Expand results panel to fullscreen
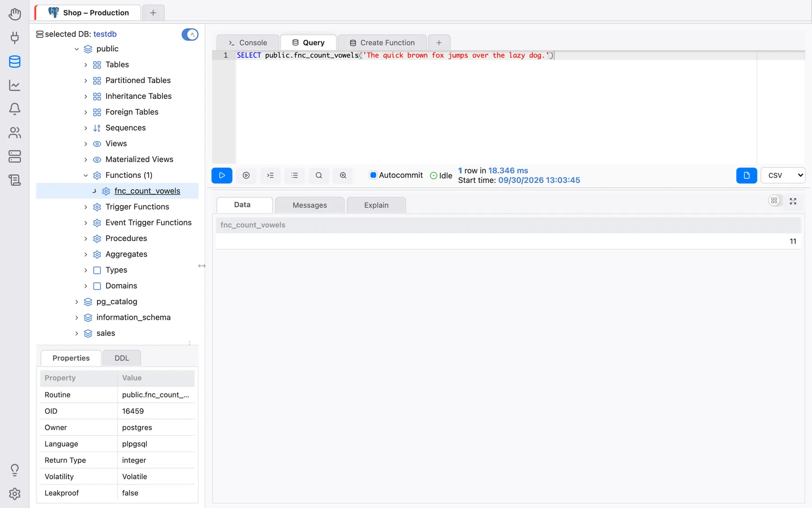The image size is (812, 508). 793,201
